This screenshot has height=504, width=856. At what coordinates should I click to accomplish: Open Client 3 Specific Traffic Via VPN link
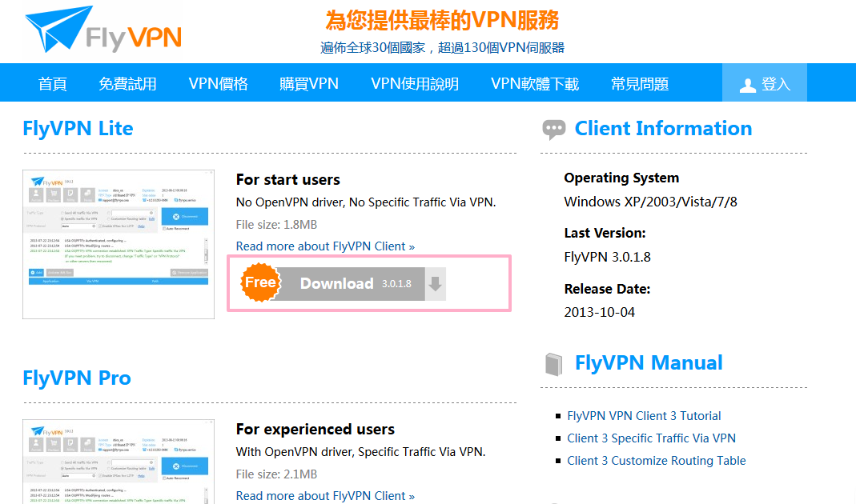(x=651, y=438)
